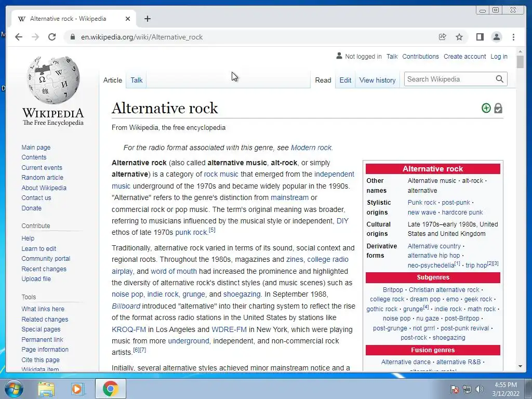This screenshot has height=399, width=532.
Task: Open Upload file sidebar link
Action: (36, 278)
